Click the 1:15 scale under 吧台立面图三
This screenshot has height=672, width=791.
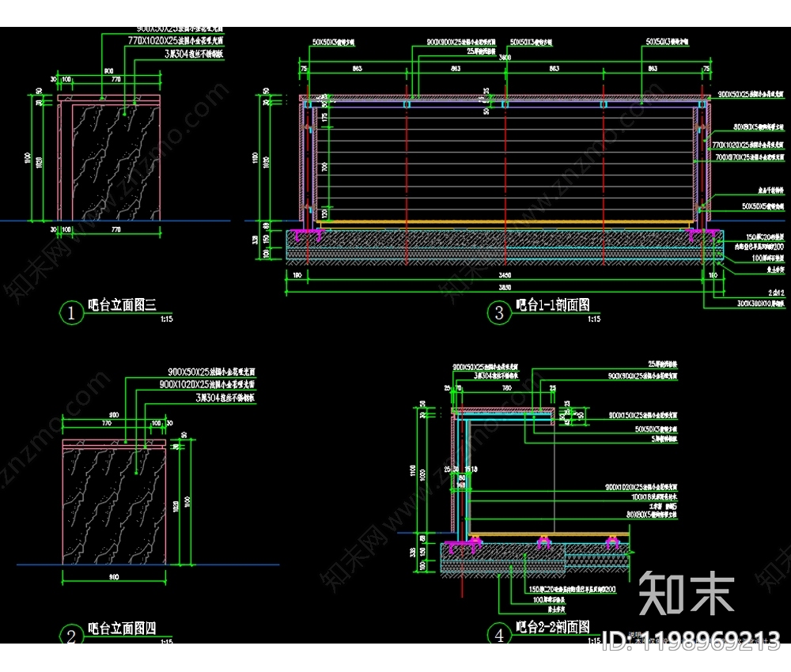[166, 319]
